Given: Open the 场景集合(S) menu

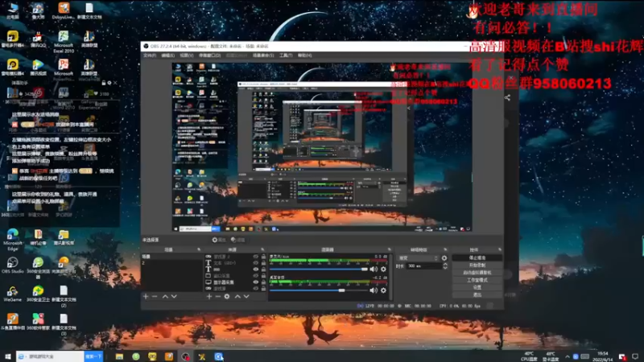Looking at the screenshot, I should click(263, 56).
